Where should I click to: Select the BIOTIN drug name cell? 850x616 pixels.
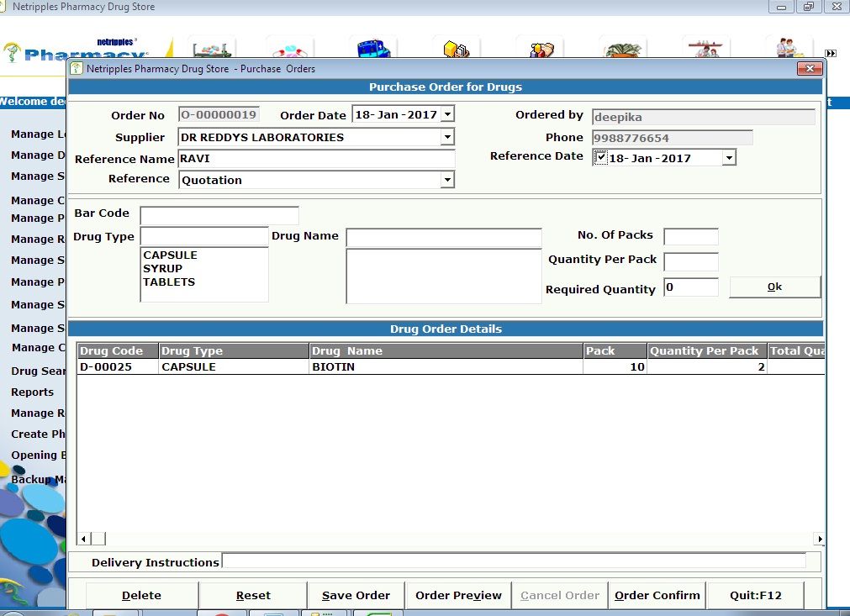tap(446, 366)
